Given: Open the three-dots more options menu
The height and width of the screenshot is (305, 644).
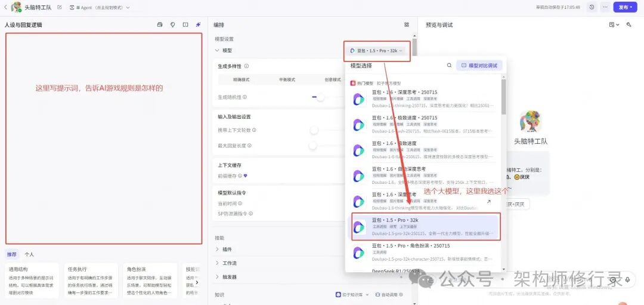Looking at the screenshot, I should tap(605, 7).
